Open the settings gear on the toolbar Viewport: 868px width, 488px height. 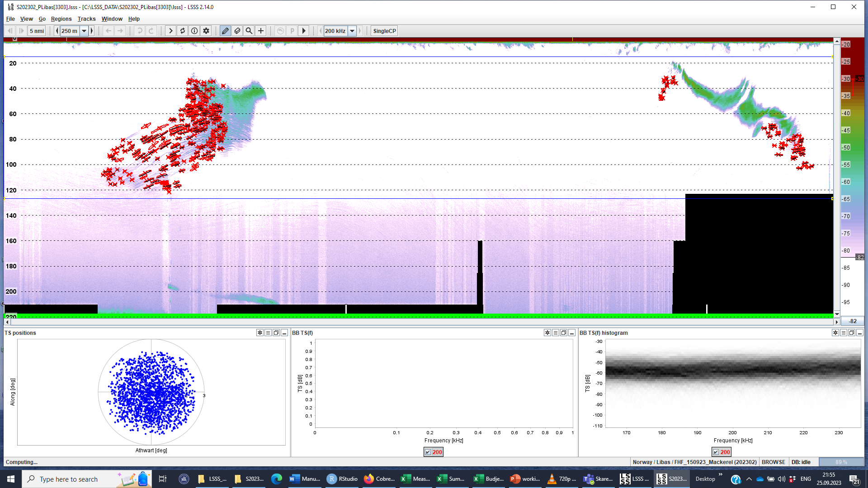coord(206,31)
